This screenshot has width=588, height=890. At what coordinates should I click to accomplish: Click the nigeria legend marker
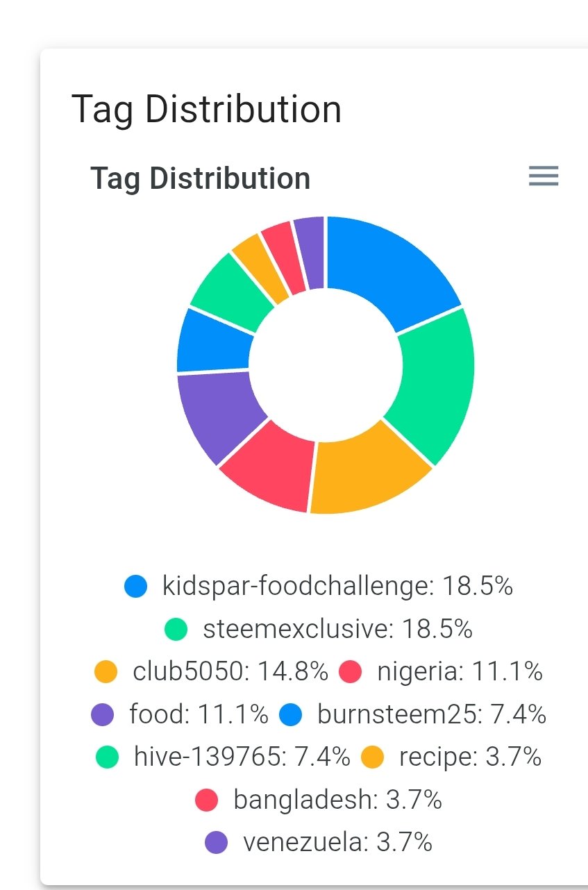[351, 671]
